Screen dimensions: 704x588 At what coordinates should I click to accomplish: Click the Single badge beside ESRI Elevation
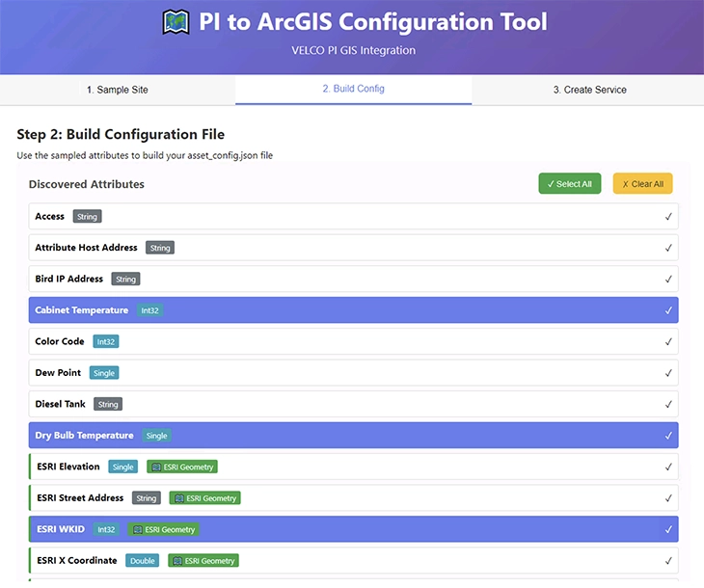(123, 467)
